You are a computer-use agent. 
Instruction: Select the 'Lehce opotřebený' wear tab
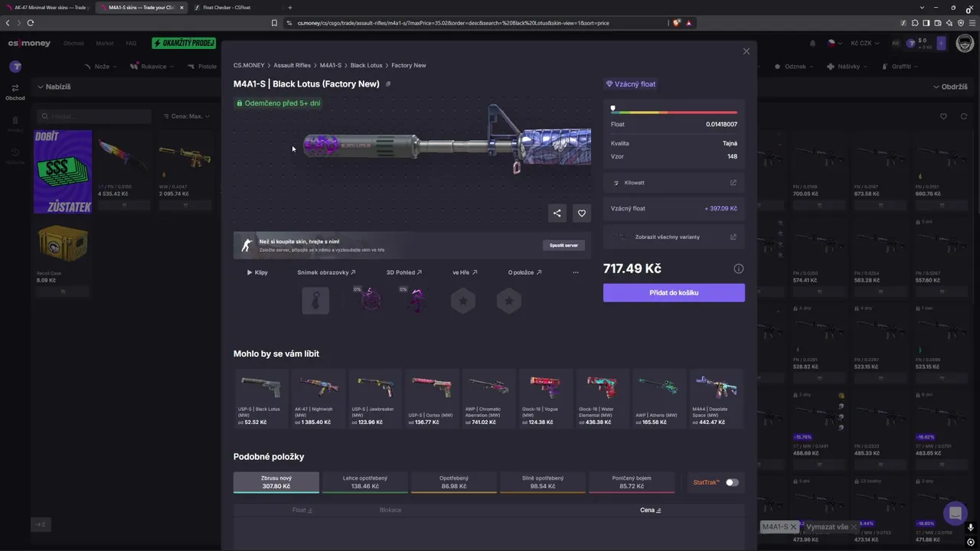(x=365, y=482)
